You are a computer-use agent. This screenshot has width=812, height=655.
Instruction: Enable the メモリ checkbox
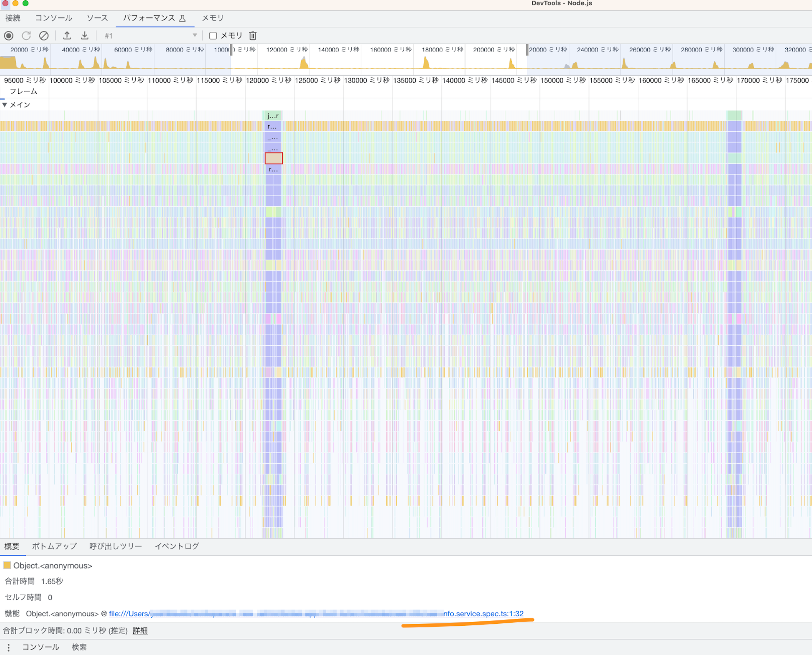pos(213,35)
